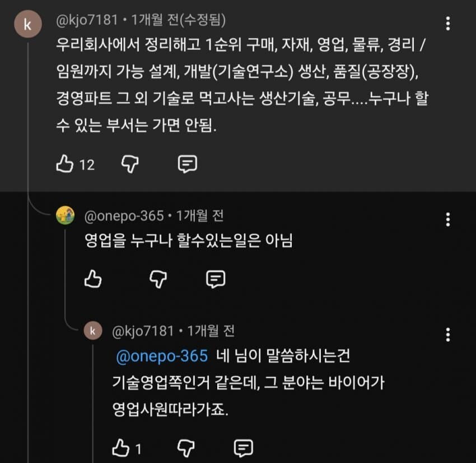Reply to @onepo-365's comment
The width and height of the screenshot is (476, 463).
click(x=217, y=279)
